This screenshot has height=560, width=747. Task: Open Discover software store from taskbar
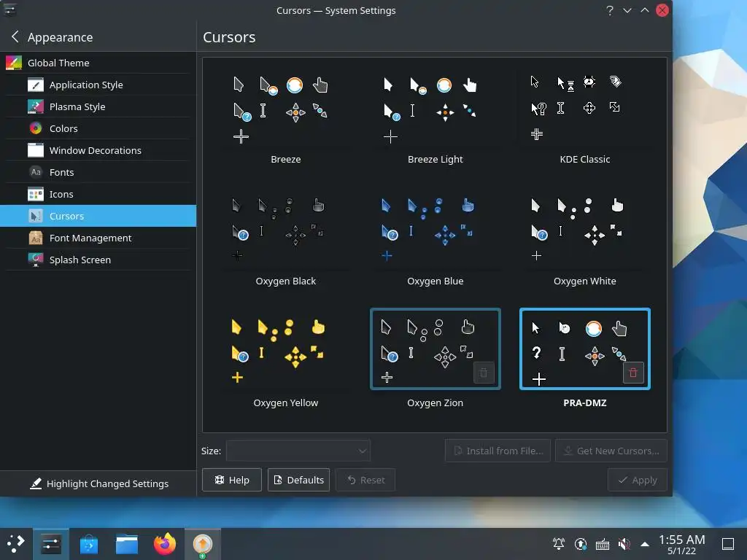pyautogui.click(x=88, y=544)
